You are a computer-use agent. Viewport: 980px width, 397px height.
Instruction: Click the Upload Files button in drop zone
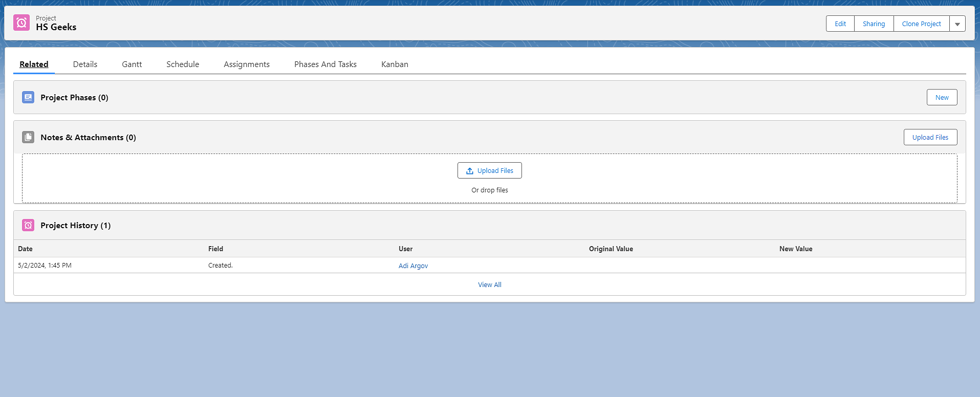pyautogui.click(x=489, y=171)
